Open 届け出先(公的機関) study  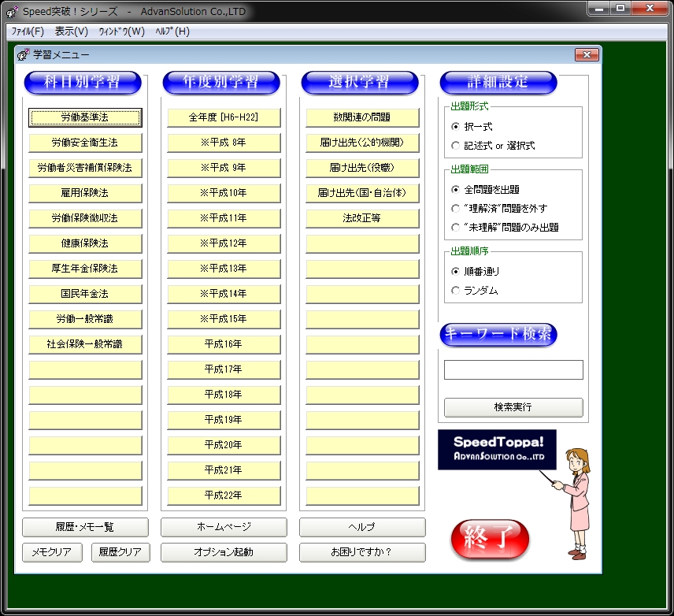[x=362, y=143]
